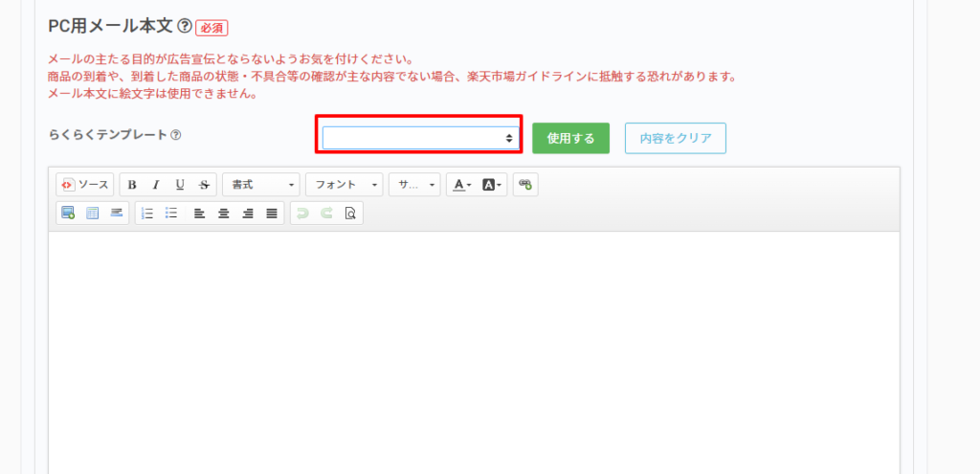
Task: Align text left
Action: click(x=199, y=213)
